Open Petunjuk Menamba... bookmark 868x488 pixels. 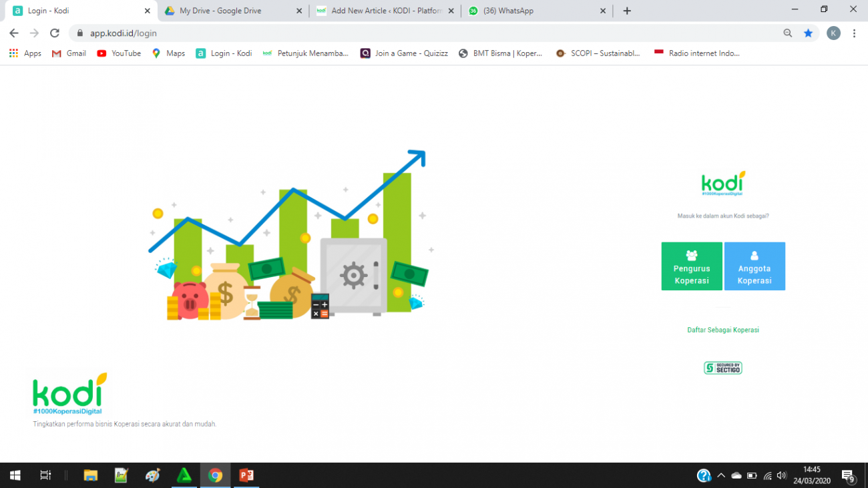click(x=305, y=53)
